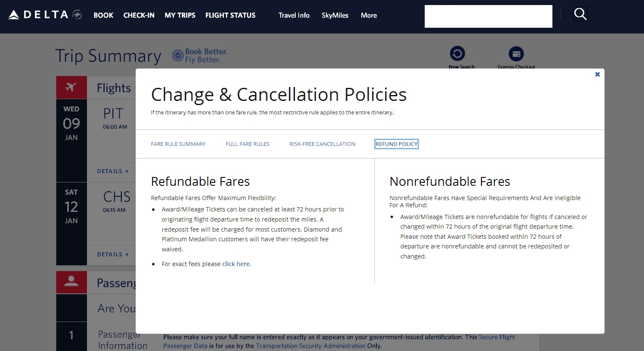Switch to the FARE RULE SUMMARY tab
The image size is (644, 351).
(x=178, y=144)
